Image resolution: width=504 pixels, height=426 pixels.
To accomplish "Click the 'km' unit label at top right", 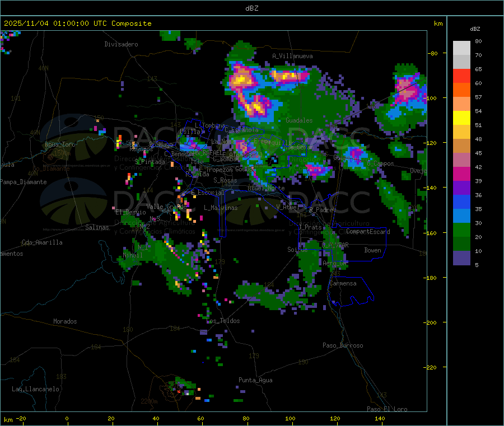I will (438, 24).
